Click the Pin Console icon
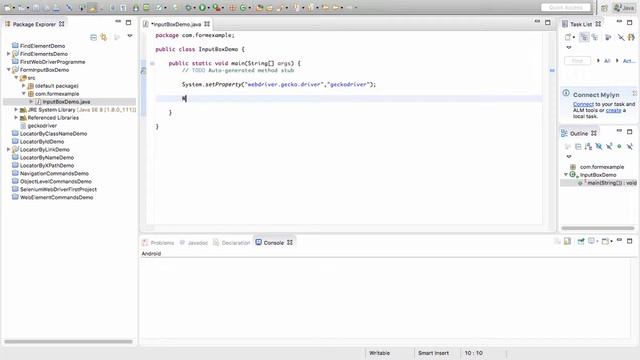Screen dimensions: 640x360 581,241
